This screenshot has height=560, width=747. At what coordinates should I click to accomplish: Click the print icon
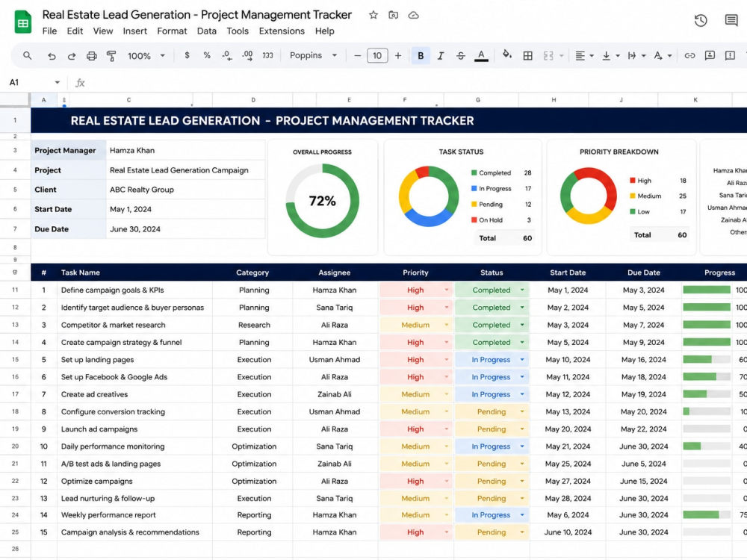[91, 56]
